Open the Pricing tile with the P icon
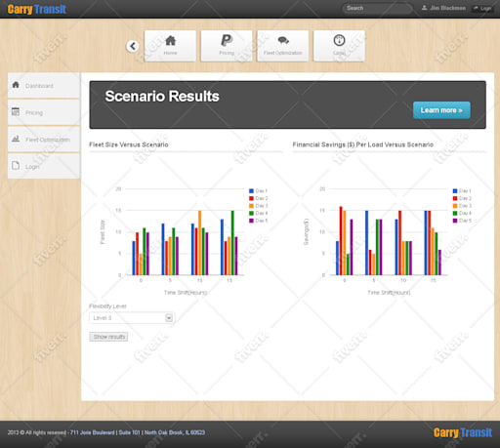The height and width of the screenshot is (448, 500). click(227, 46)
